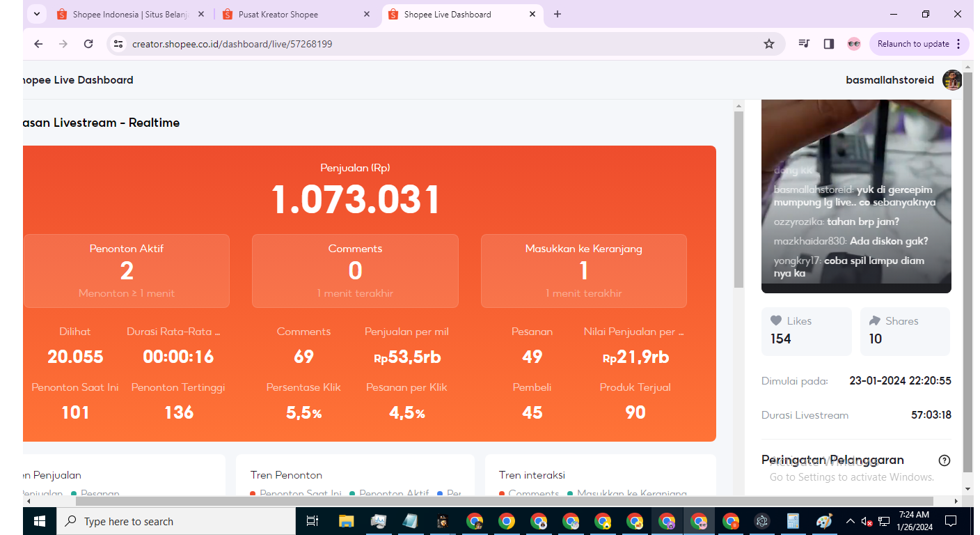Expand hidden icons in system tray
The height and width of the screenshot is (535, 980).
[851, 520]
